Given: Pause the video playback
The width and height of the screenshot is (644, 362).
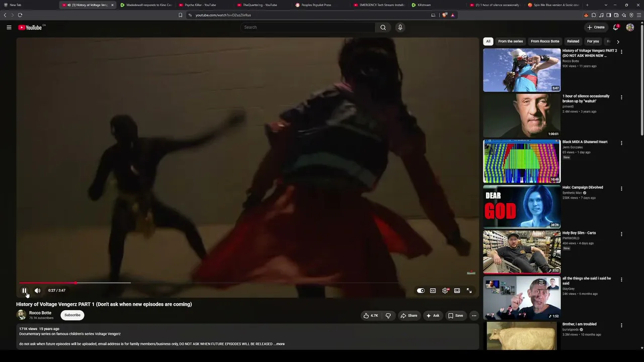Looking at the screenshot, I should (x=24, y=291).
